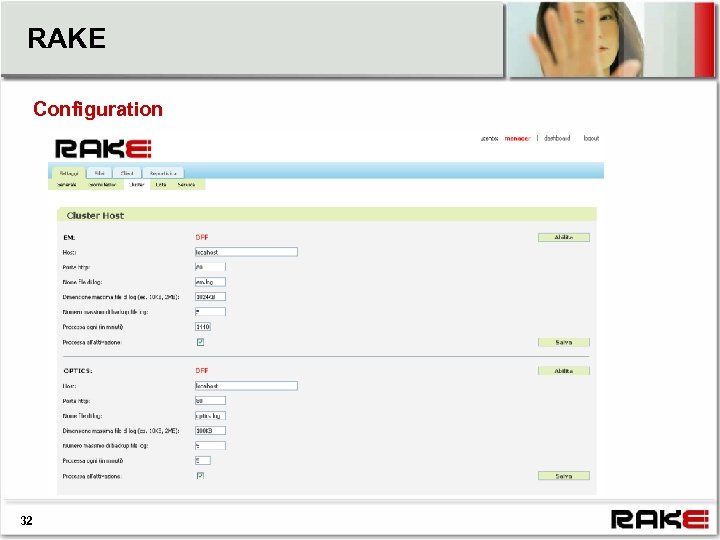Click the Cluster Host section header

(326, 215)
